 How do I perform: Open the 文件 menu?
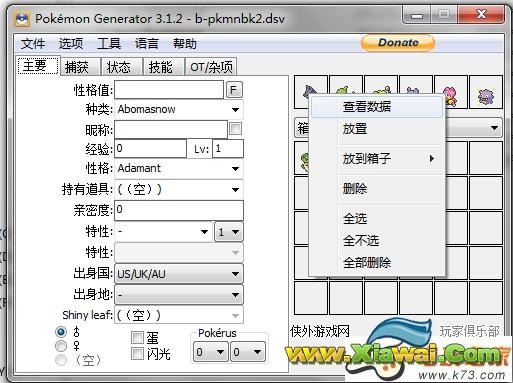click(33, 43)
